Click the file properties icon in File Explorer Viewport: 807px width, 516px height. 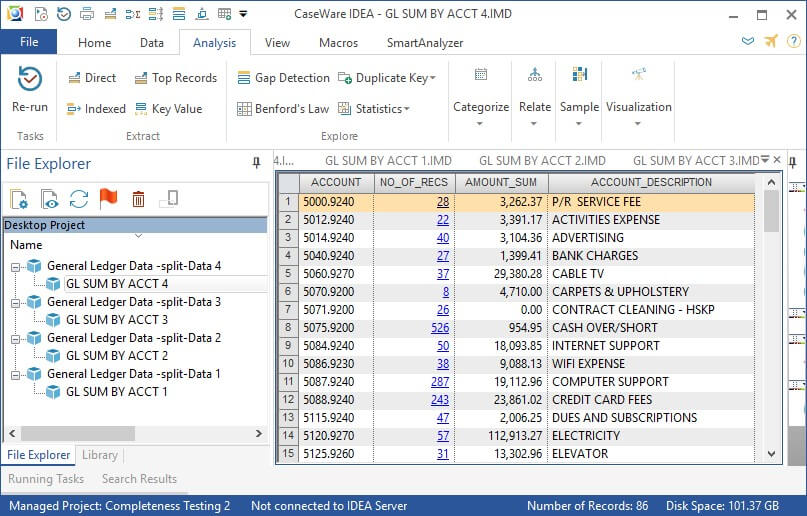point(19,199)
